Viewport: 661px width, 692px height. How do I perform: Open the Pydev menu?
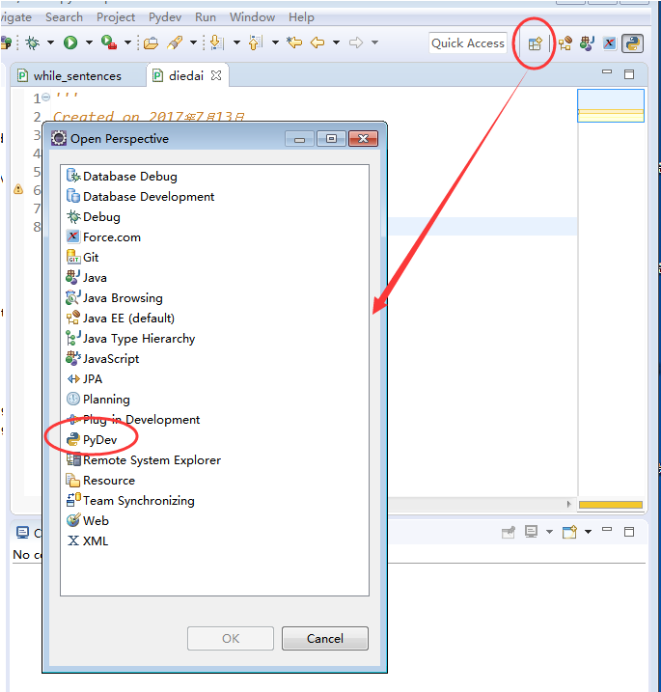[x=165, y=17]
